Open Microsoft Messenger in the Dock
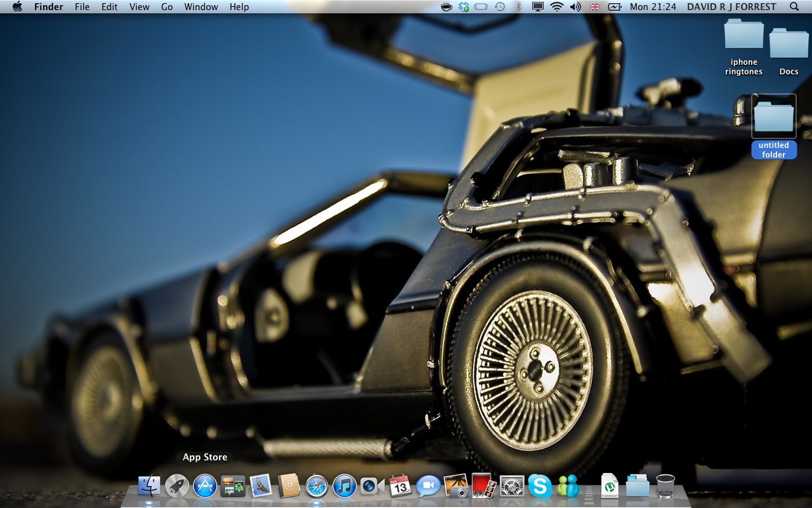812x508 pixels. click(568, 486)
